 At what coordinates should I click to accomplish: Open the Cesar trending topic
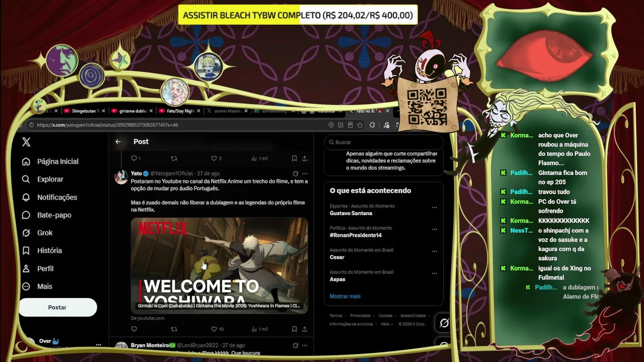(337, 257)
